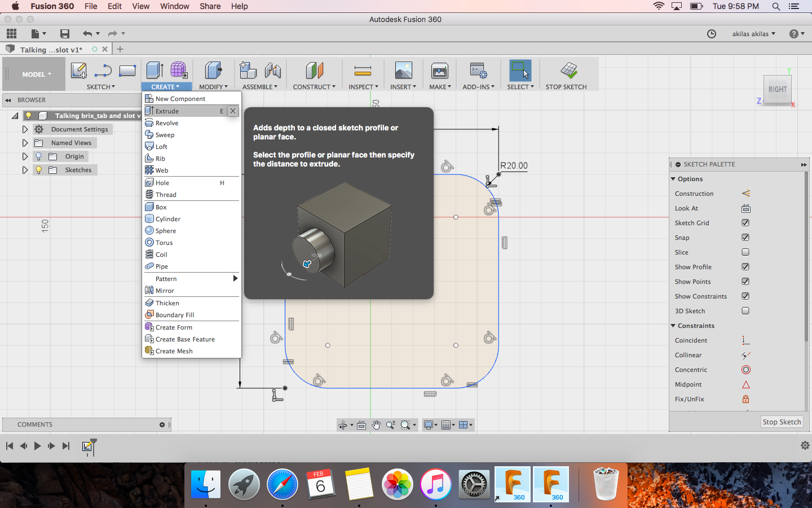Viewport: 812px width, 508px height.
Task: Click the Save icon in the top toolbar
Action: [65, 34]
